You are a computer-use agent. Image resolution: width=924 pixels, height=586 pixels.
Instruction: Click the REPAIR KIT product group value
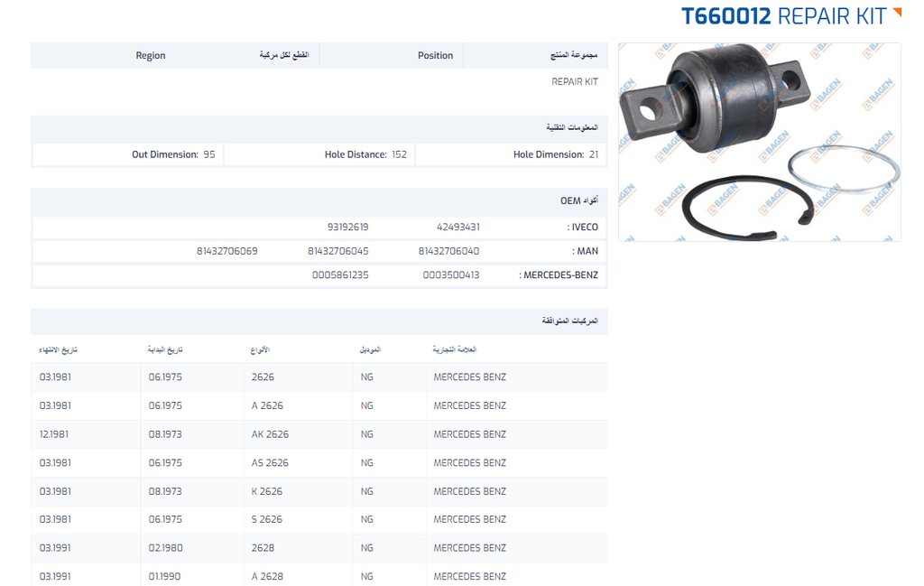click(x=574, y=82)
